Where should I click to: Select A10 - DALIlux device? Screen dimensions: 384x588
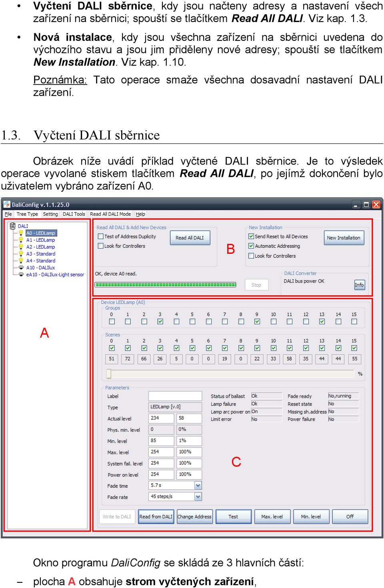tap(40, 268)
